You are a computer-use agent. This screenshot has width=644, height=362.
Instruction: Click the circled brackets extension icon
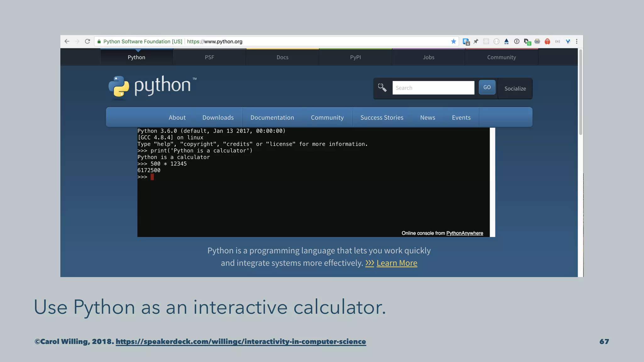(x=497, y=41)
